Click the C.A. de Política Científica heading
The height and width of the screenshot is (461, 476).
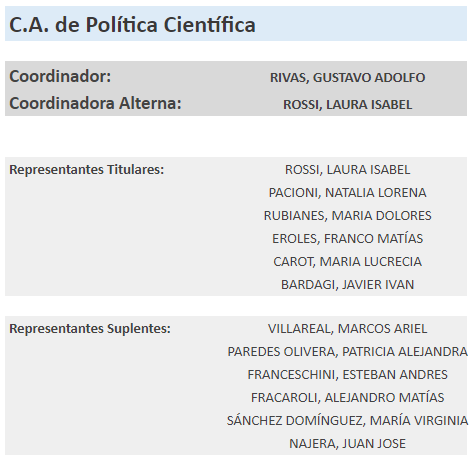pyautogui.click(x=132, y=25)
